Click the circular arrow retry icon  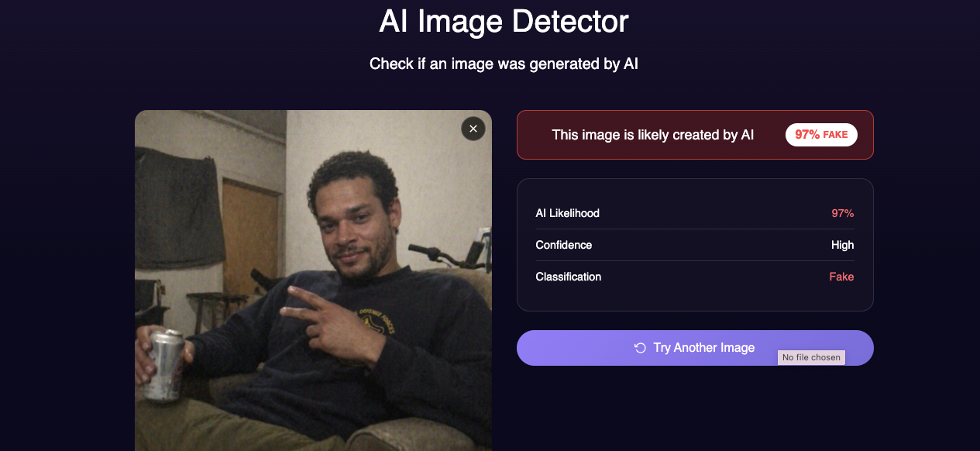pyautogui.click(x=640, y=348)
